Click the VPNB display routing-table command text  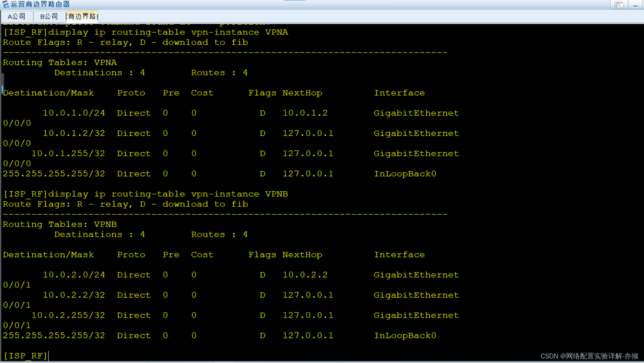click(168, 194)
